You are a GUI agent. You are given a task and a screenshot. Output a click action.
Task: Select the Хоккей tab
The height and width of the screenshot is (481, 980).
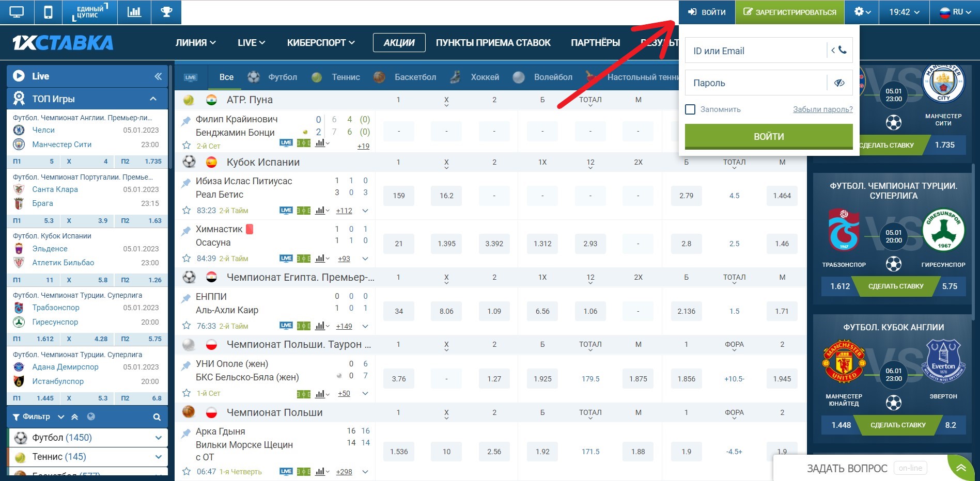(474, 77)
